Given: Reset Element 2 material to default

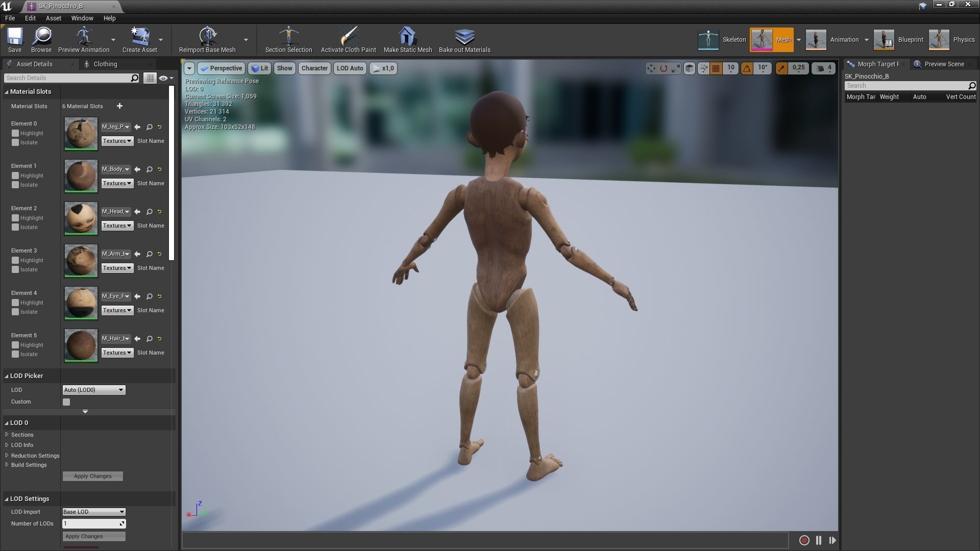Looking at the screenshot, I should tap(160, 212).
